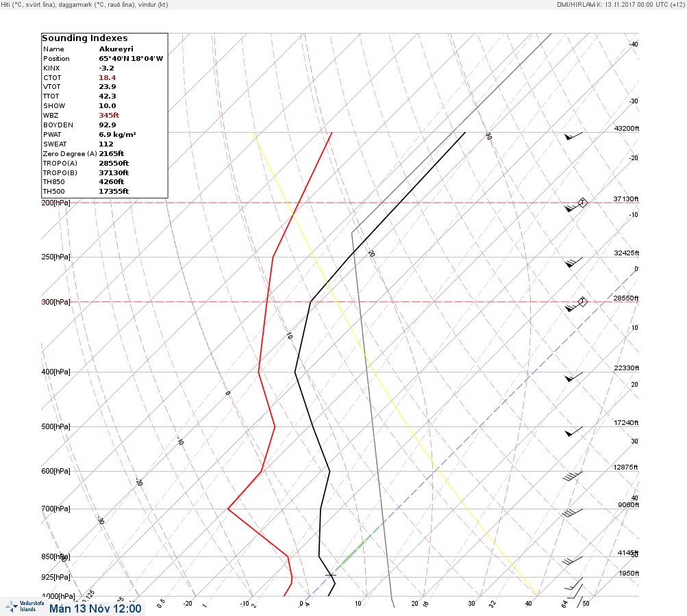687x616 pixels.
Task: Click the -40 label on the right temperature axis
Action: pyautogui.click(x=634, y=44)
